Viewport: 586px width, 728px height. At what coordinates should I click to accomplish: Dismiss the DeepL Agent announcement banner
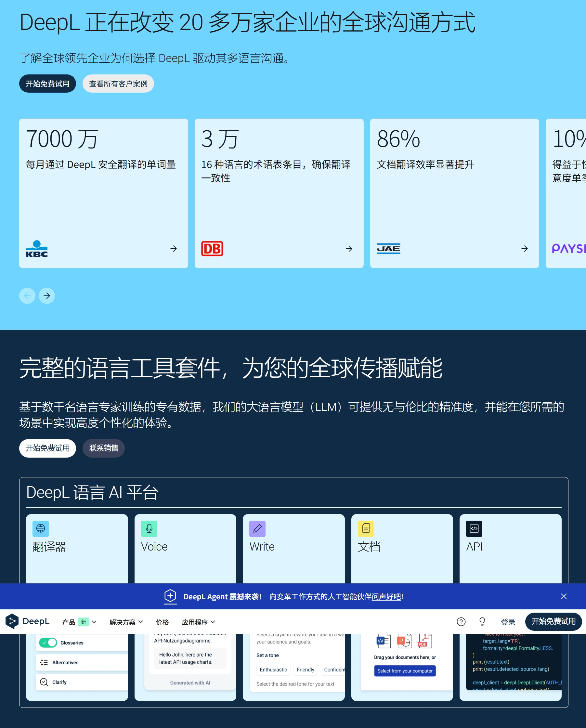[563, 596]
